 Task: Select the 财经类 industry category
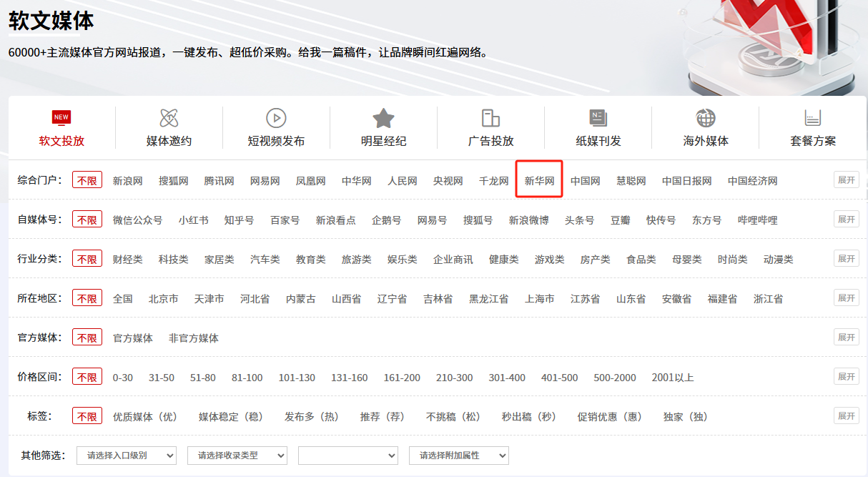(128, 260)
